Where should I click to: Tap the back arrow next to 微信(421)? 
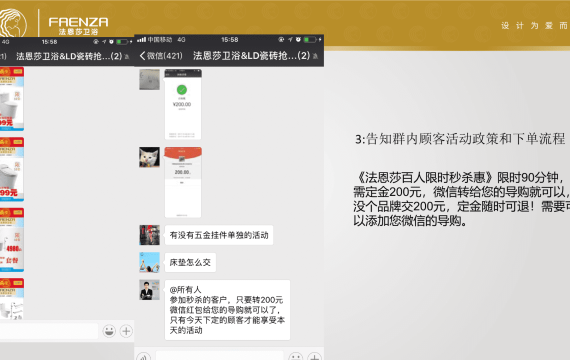tap(142, 56)
